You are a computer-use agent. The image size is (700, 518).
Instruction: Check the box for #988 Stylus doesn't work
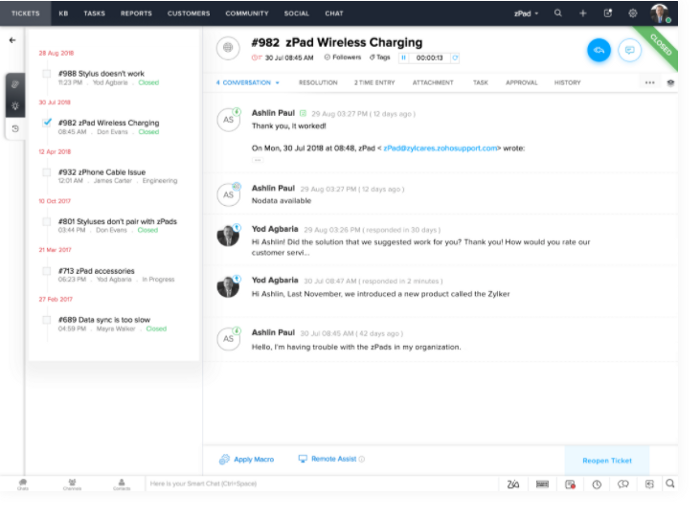click(x=47, y=73)
